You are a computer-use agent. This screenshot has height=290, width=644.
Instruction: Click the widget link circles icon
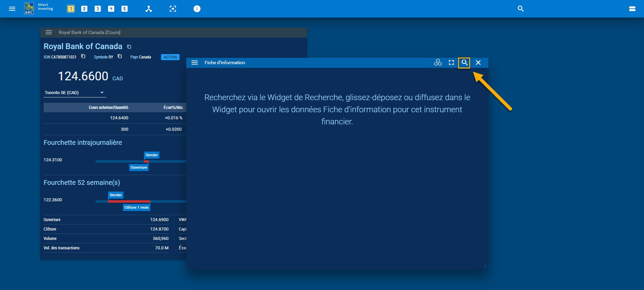pos(438,63)
